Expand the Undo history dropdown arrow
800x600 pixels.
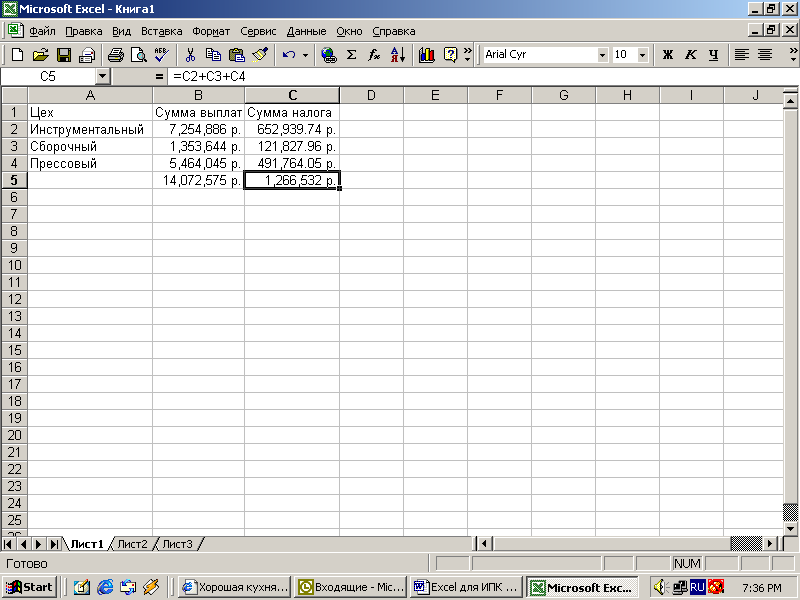click(305, 55)
